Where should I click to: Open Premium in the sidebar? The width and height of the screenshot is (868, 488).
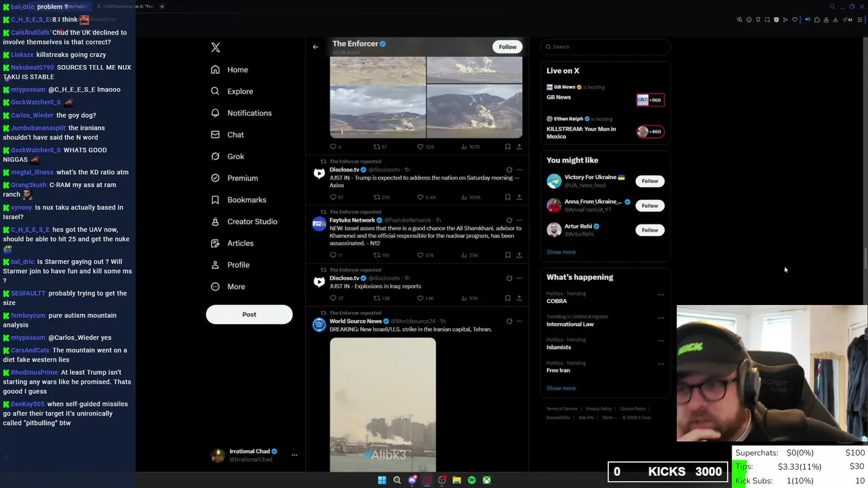point(234,178)
